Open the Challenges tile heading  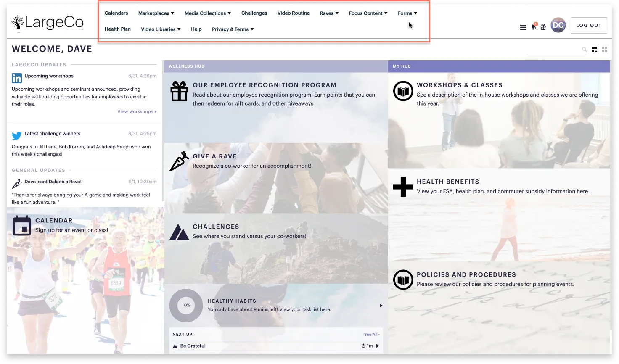216,227
